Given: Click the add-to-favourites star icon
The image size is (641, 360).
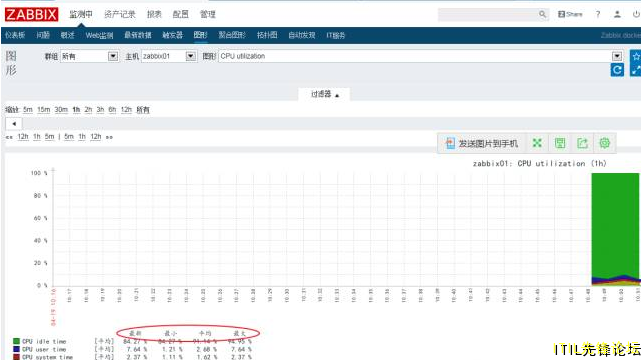Looking at the screenshot, I should pos(636,56).
